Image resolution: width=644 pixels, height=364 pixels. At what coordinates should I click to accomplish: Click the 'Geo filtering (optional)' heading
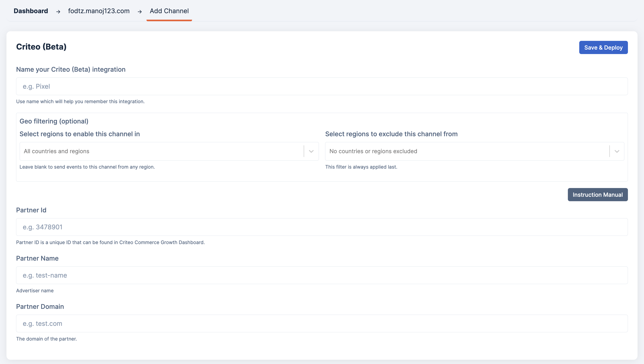(x=54, y=121)
